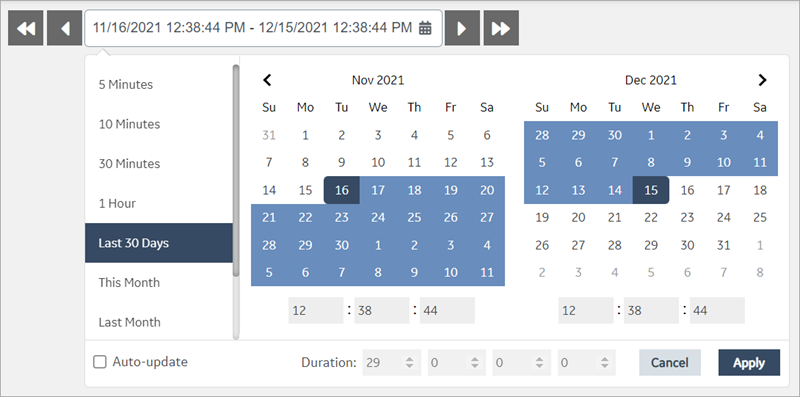Go to next month with right chevron
The image size is (800, 397).
pos(762,80)
